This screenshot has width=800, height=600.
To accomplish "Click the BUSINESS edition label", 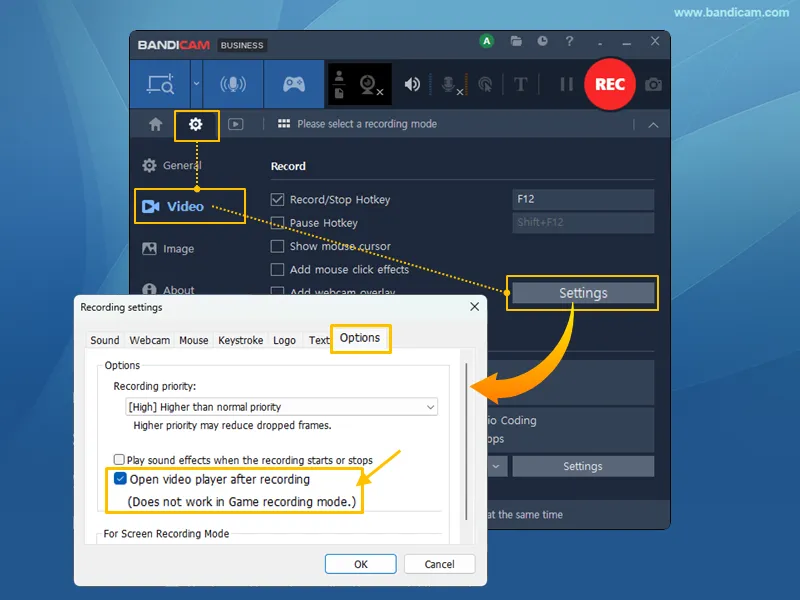I will click(242, 45).
